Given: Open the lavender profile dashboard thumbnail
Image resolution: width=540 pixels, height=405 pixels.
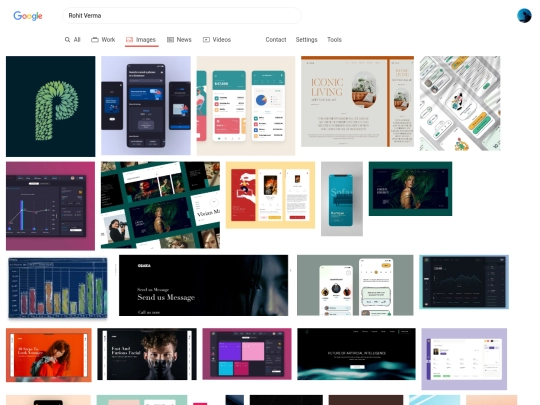Looking at the screenshot, I should 464,359.
